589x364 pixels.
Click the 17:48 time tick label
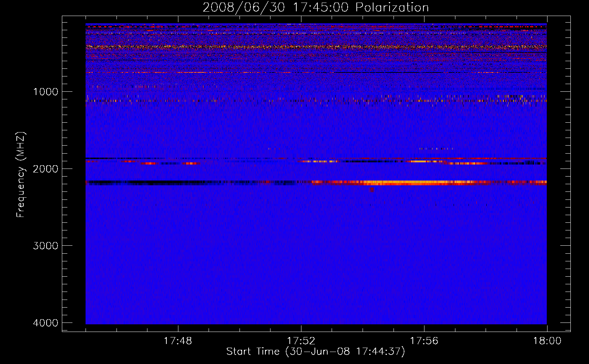(x=178, y=341)
